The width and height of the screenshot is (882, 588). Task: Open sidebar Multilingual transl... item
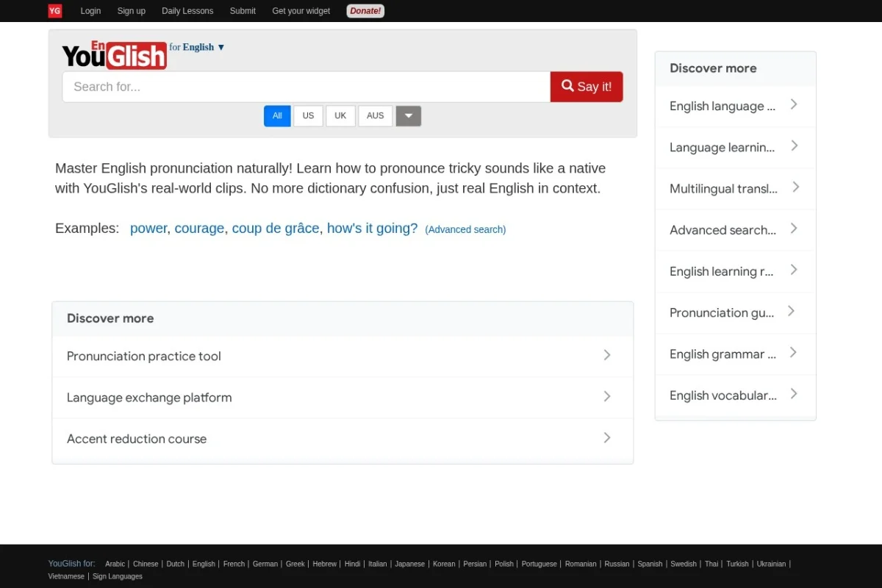(x=735, y=189)
